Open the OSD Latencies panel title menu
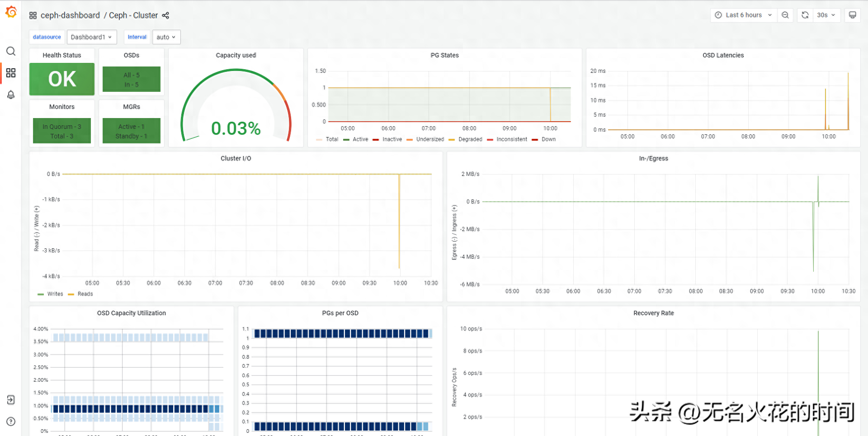Viewport: 868px width, 436px height. click(x=723, y=55)
